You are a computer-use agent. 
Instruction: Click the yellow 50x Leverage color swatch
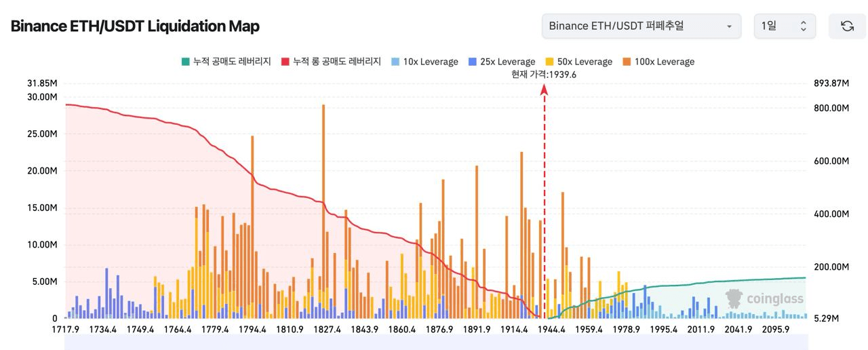[549, 62]
